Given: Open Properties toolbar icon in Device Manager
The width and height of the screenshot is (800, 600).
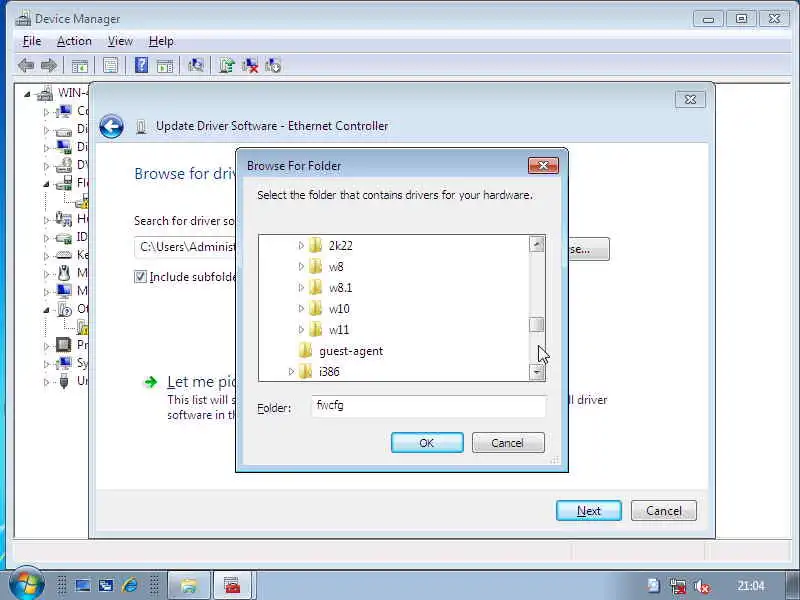Looking at the screenshot, I should point(110,65).
